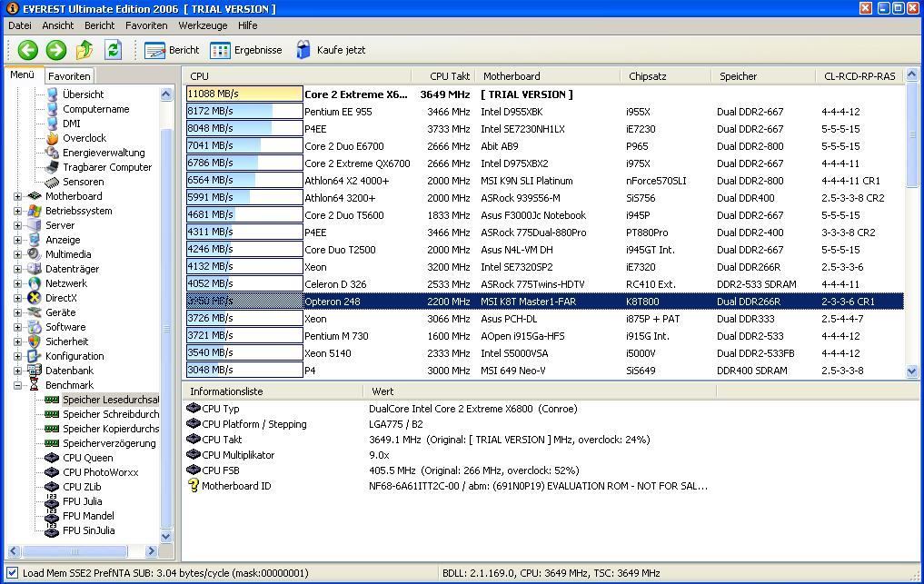The image size is (924, 584).
Task: Expand the Geräte tree node
Action: pyautogui.click(x=17, y=313)
